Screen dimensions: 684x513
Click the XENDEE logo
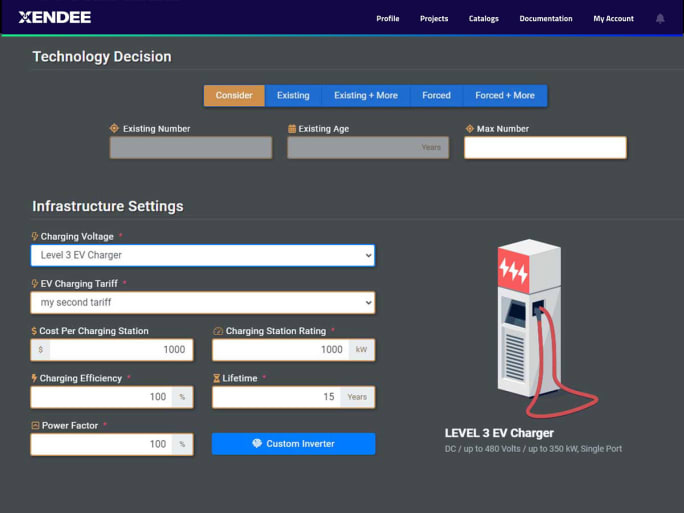(55, 17)
